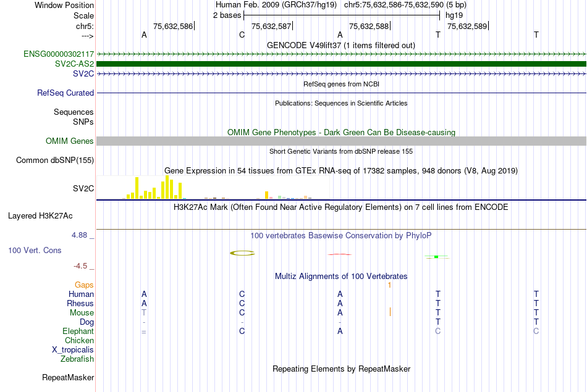Click the ---> strand direction arrow
Viewport: 587px width, 392px height.
pos(88,36)
